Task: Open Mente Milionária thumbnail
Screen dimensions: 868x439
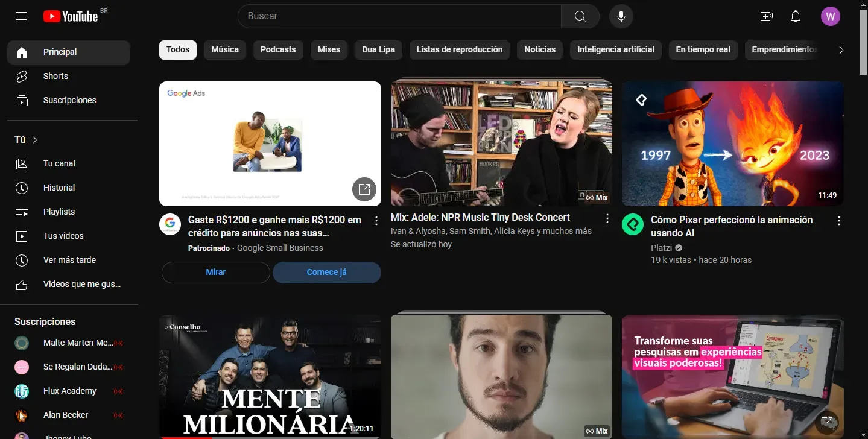Action: pos(270,377)
